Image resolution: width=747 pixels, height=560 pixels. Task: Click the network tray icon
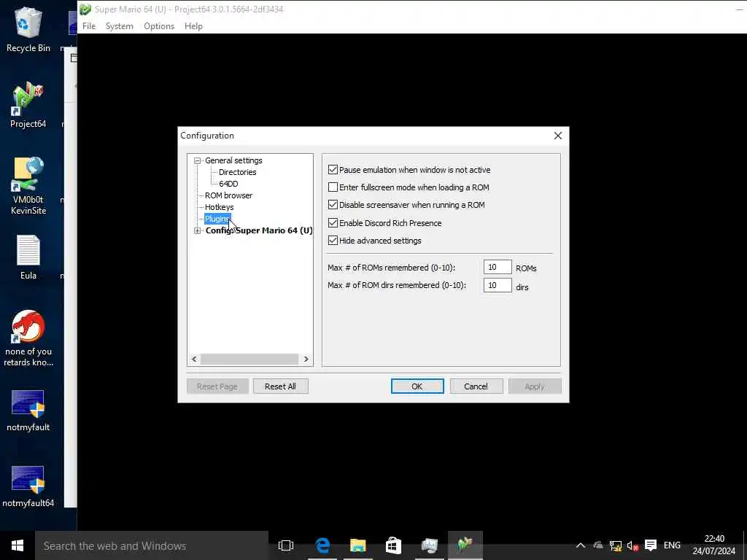click(x=616, y=545)
